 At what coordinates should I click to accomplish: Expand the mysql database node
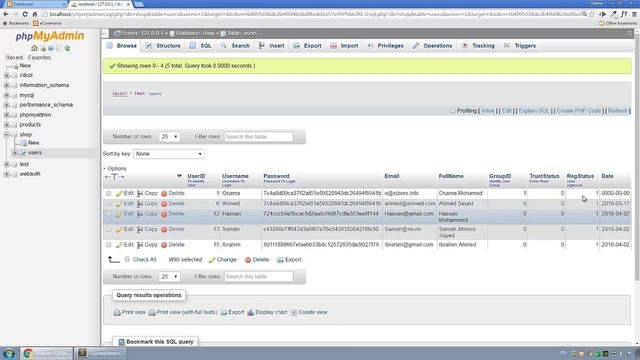coord(7,95)
